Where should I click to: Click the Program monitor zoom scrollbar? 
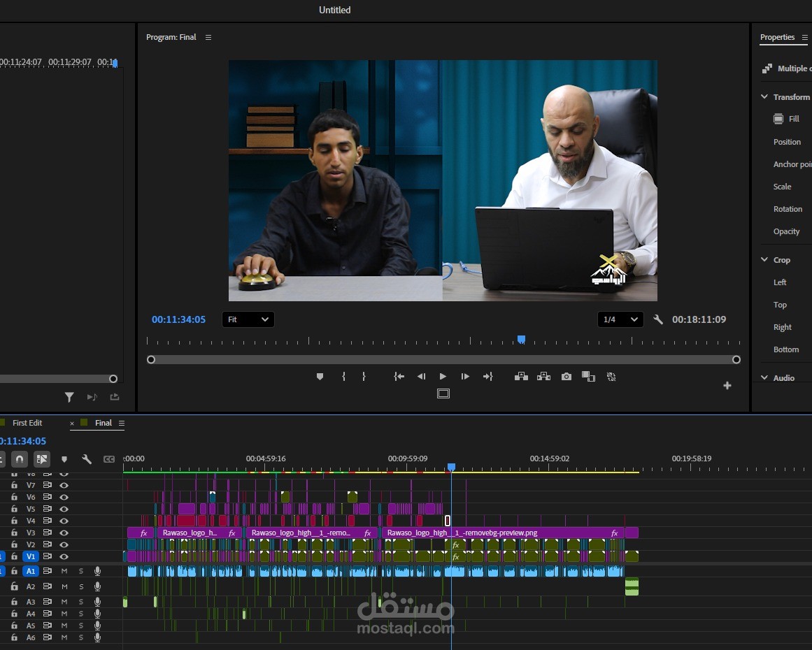tap(443, 360)
